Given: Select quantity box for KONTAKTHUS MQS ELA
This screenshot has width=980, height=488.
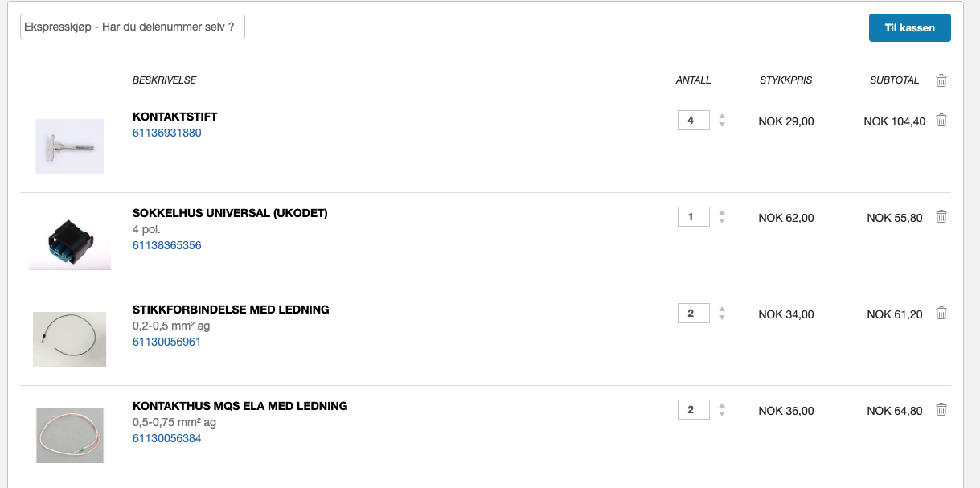Looking at the screenshot, I should 693,410.
